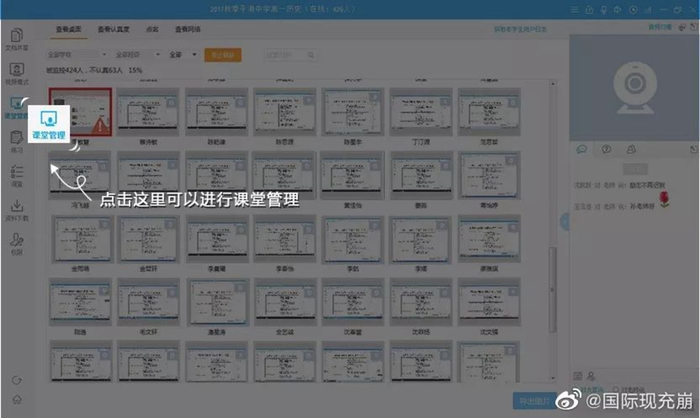Click the magnifier icon in the search field
The image size is (700, 418).
pos(311,55)
